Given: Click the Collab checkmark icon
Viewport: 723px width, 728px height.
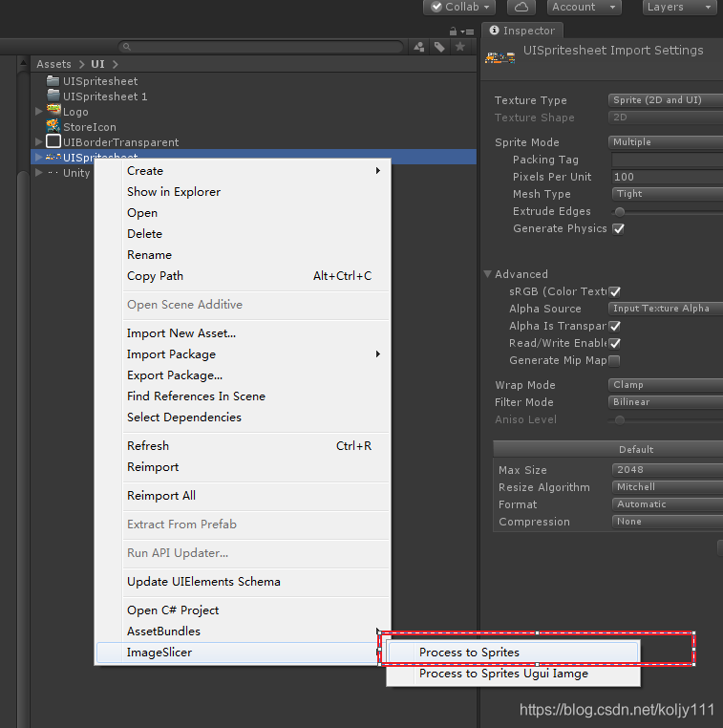Looking at the screenshot, I should 436,7.
